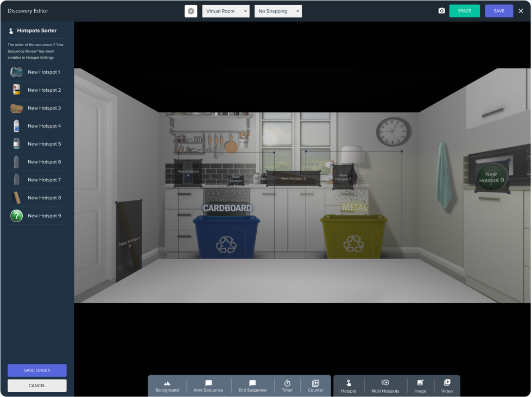Open the No Snapping dropdown
532x397 pixels.
point(278,11)
